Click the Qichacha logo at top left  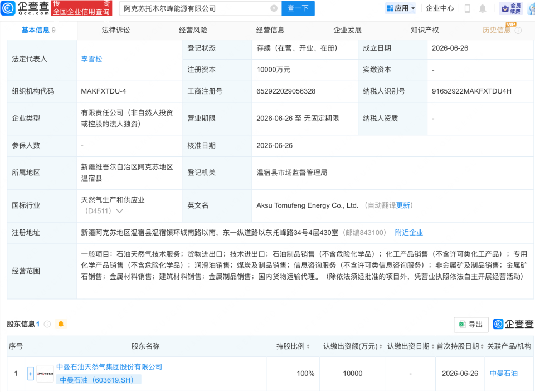coord(25,8)
